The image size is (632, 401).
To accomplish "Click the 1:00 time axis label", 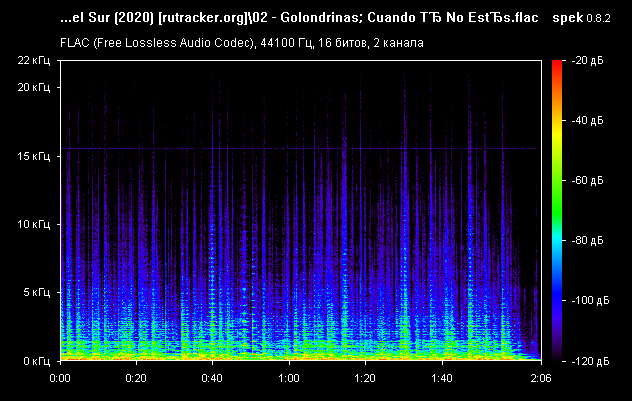I will tap(289, 378).
